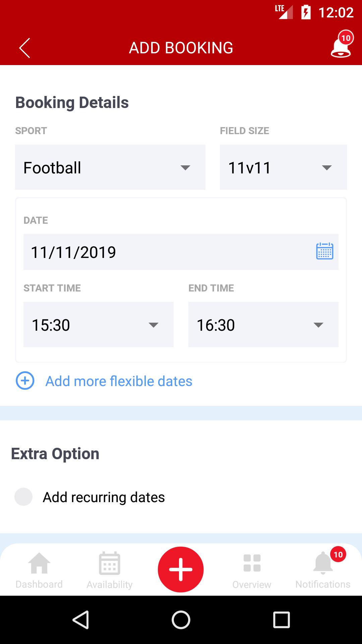This screenshot has height=644, width=362.
Task: Enable Add recurring dates option
Action: tap(23, 497)
